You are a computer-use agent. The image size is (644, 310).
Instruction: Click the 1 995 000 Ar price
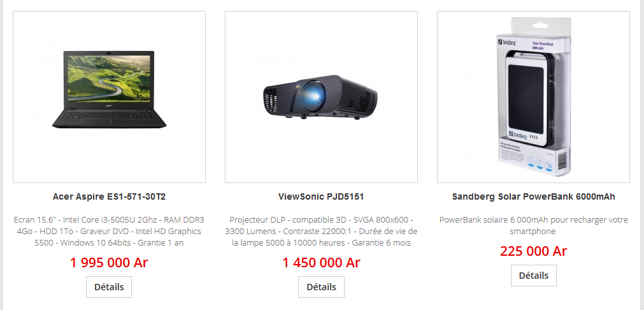(109, 262)
